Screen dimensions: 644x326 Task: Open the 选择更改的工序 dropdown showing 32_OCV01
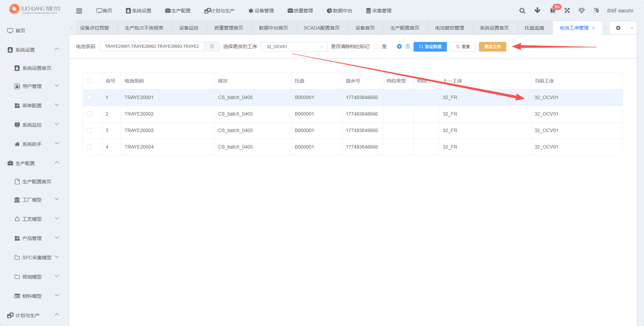[x=294, y=46]
